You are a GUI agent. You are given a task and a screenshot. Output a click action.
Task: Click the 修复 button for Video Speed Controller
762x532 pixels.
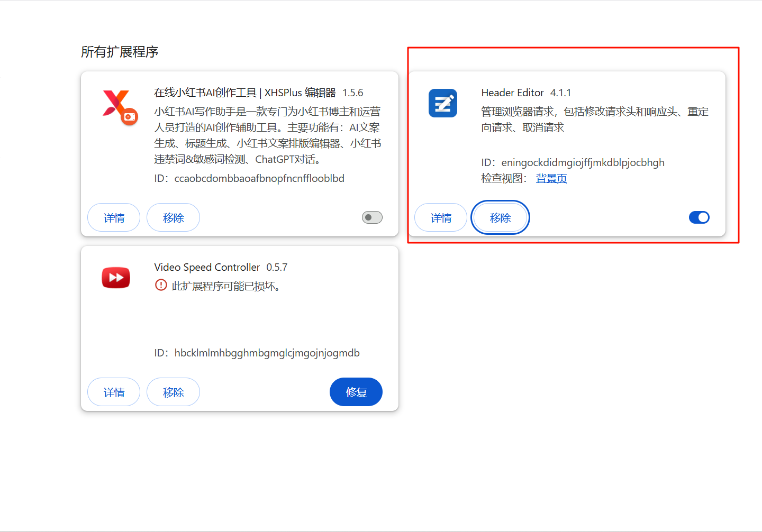point(356,392)
